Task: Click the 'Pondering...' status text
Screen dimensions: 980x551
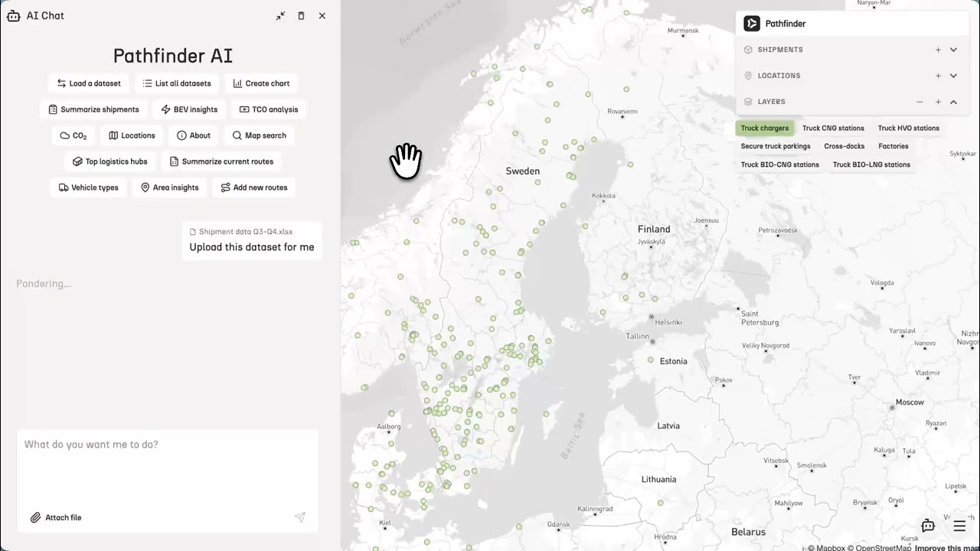Action: [44, 283]
